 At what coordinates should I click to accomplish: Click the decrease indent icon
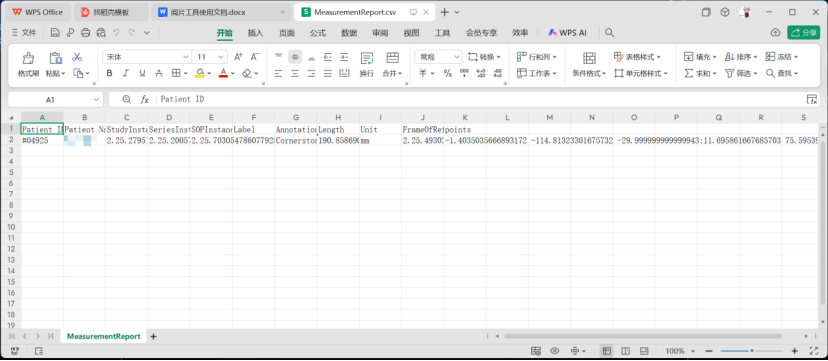[327, 56]
